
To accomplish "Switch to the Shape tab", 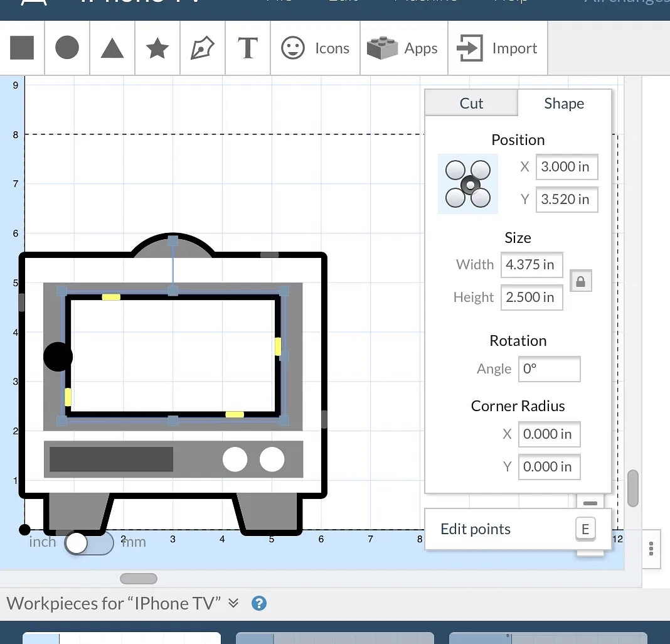I will click(x=564, y=104).
